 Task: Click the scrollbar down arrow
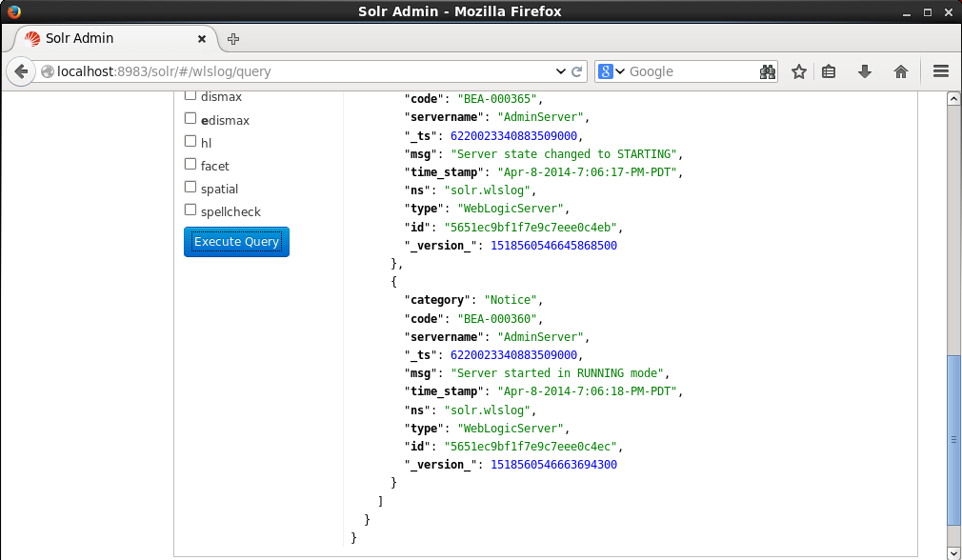[x=953, y=552]
